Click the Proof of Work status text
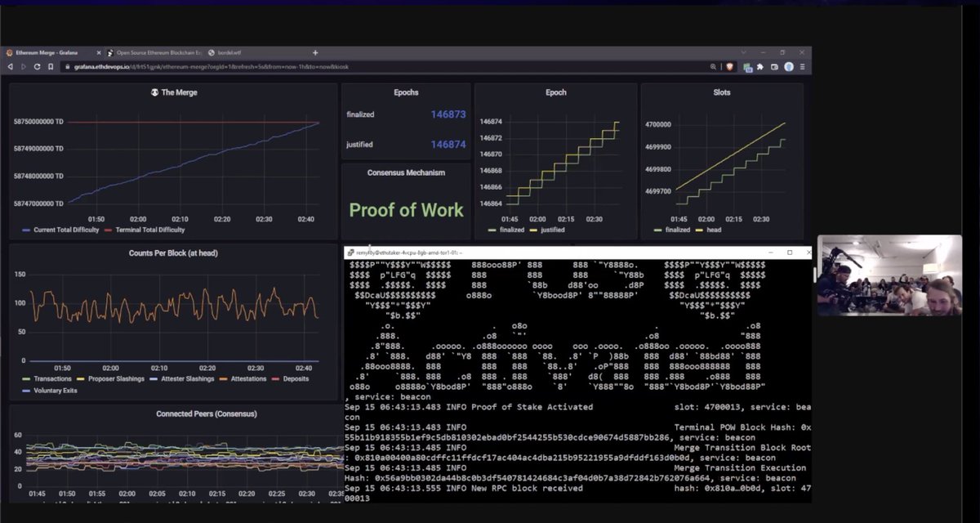 [x=406, y=210]
